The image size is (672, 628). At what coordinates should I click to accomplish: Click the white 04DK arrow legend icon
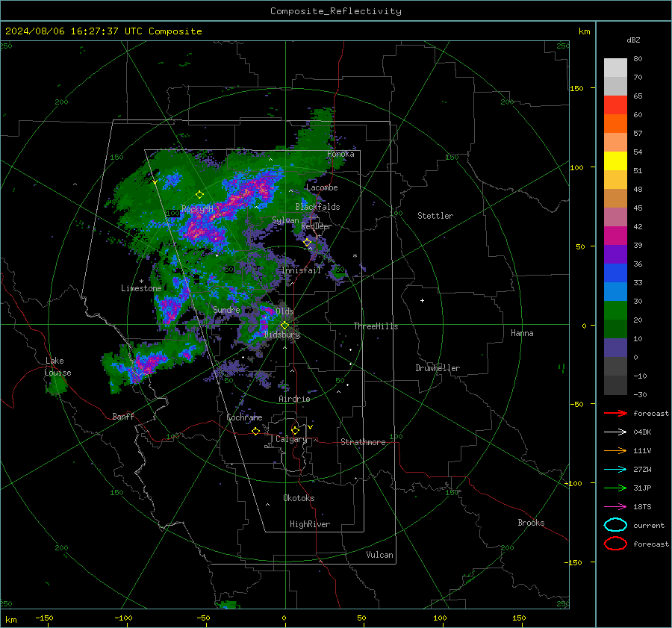click(x=615, y=432)
